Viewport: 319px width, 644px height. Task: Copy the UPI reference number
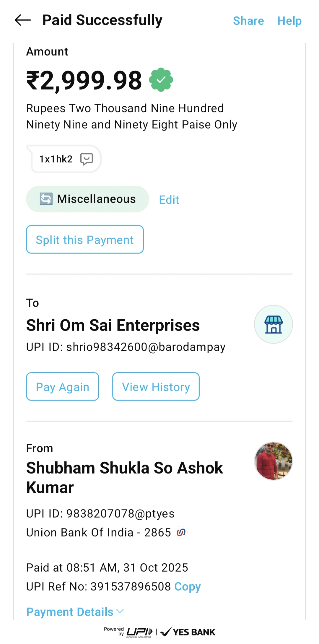[187, 586]
